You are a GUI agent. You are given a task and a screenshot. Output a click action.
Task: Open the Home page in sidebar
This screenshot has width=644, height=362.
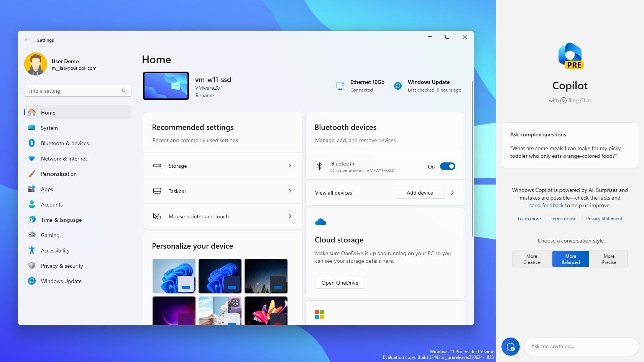pos(78,112)
